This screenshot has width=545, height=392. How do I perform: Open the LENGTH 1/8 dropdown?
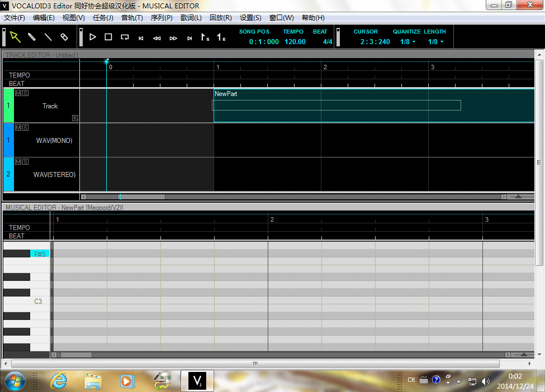(x=435, y=42)
